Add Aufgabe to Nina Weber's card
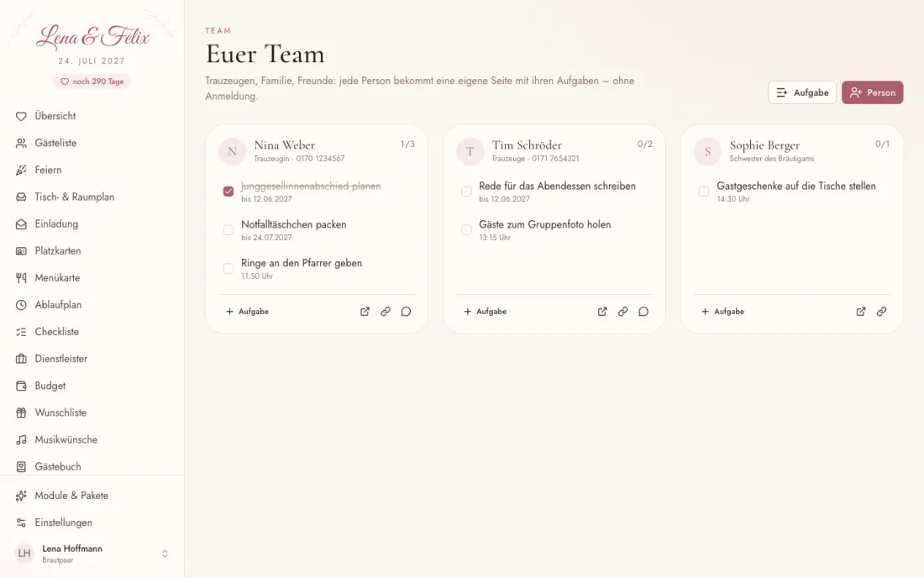Screen dimensions: 924x578 (247, 312)
